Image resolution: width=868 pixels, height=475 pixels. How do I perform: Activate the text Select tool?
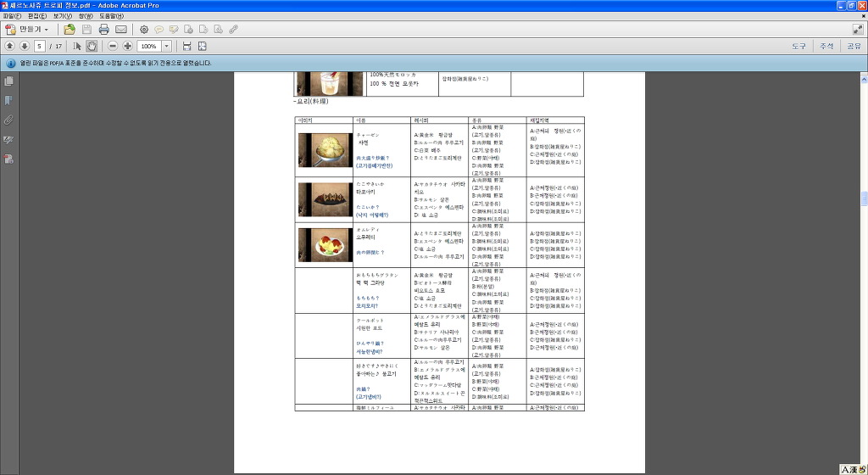(77, 46)
